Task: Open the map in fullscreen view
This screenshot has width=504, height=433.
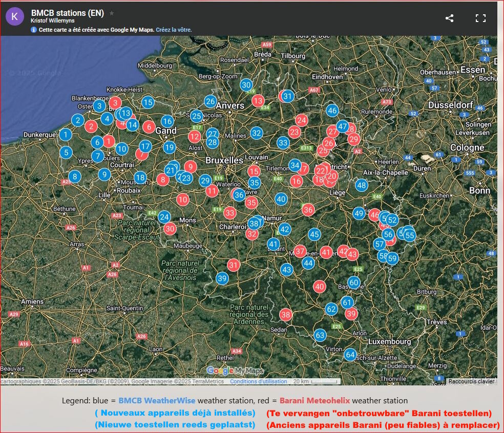Action: (480, 18)
